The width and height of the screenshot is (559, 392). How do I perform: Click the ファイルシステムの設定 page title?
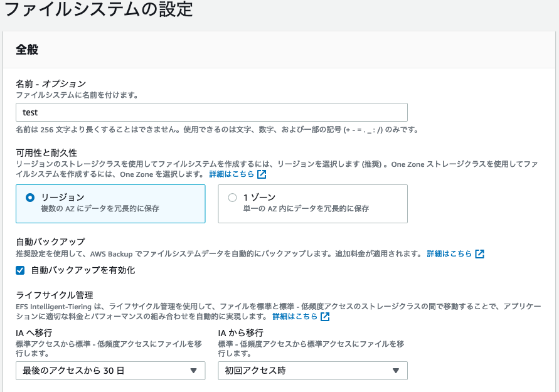point(98,9)
